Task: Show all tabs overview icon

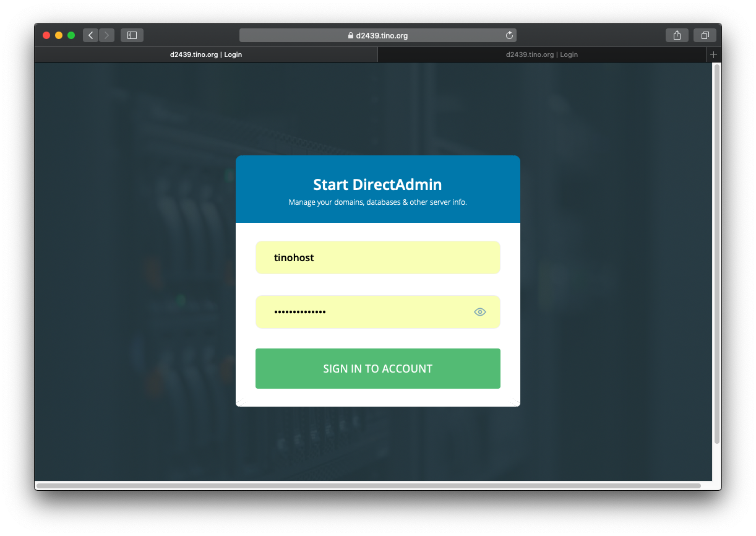Action: (705, 35)
